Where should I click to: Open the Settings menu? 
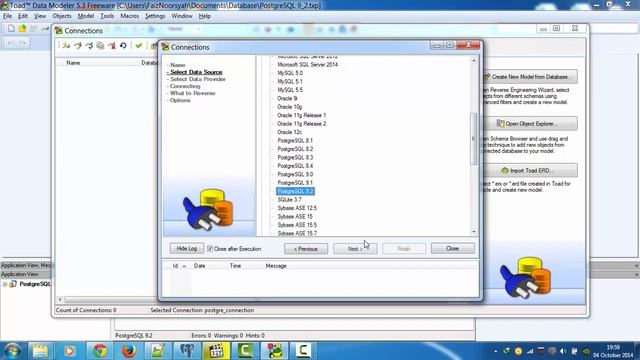155,16
